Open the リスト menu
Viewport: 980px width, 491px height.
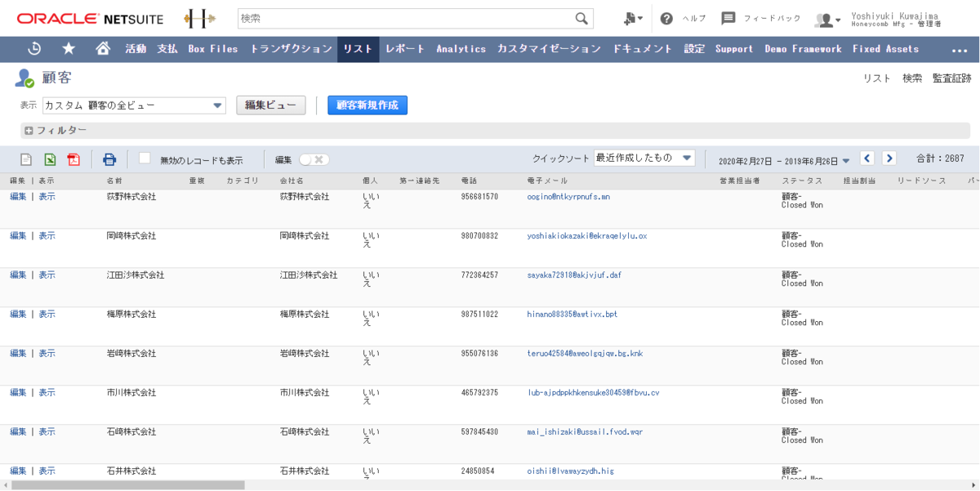tap(358, 49)
